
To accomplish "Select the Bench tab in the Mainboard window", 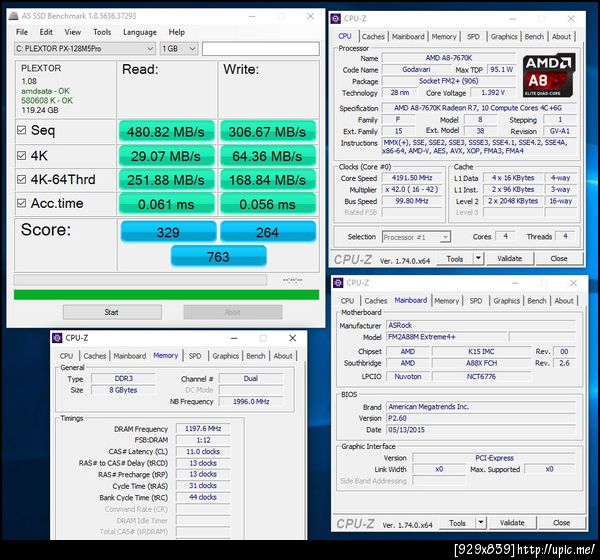I will [x=536, y=301].
